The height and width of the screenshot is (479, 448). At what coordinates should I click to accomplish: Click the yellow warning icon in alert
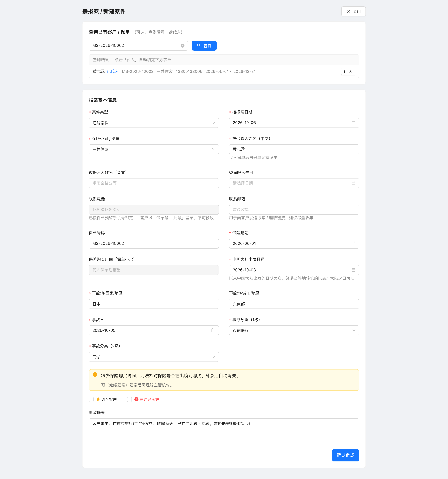click(95, 374)
